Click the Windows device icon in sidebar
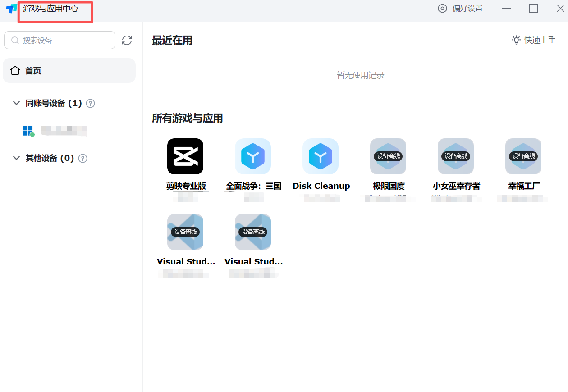568x392 pixels. click(28, 131)
